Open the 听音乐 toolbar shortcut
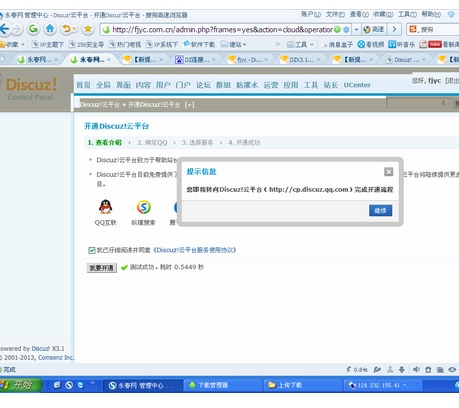459x408 pixels. coord(402,44)
